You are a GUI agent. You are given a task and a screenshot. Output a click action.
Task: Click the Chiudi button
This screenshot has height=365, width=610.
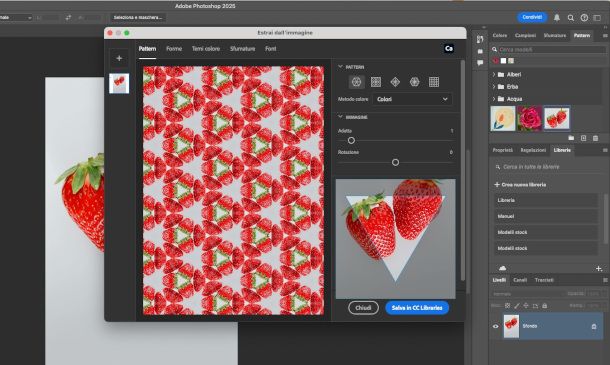[363, 308]
